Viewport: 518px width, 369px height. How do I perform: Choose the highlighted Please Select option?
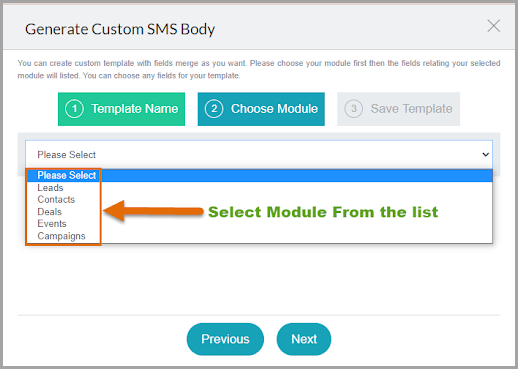259,175
